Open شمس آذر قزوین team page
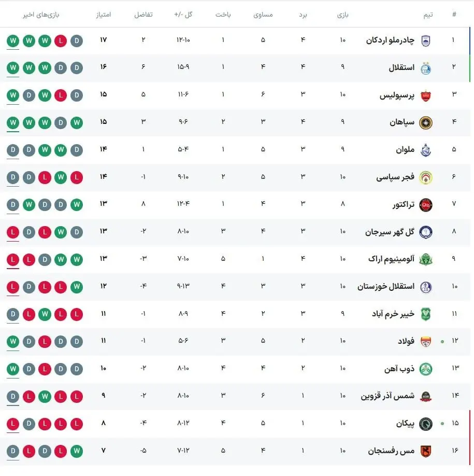Viewport: 474px width, 476px height. (387, 396)
